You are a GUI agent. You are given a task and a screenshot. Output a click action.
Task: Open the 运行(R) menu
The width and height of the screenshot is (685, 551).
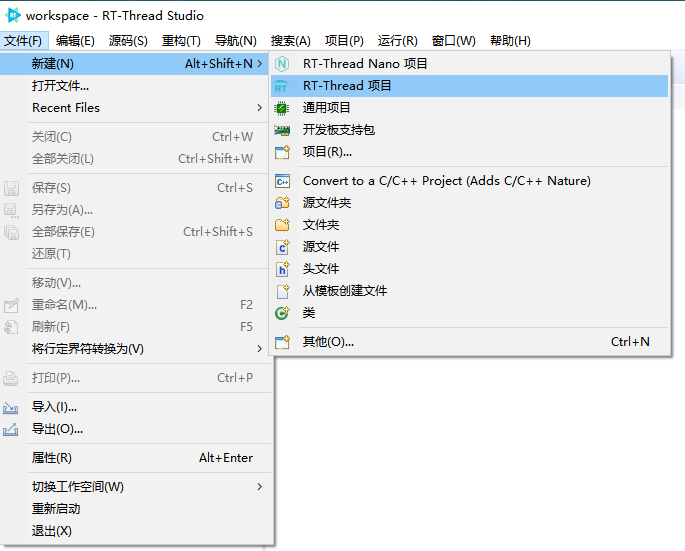click(x=398, y=41)
